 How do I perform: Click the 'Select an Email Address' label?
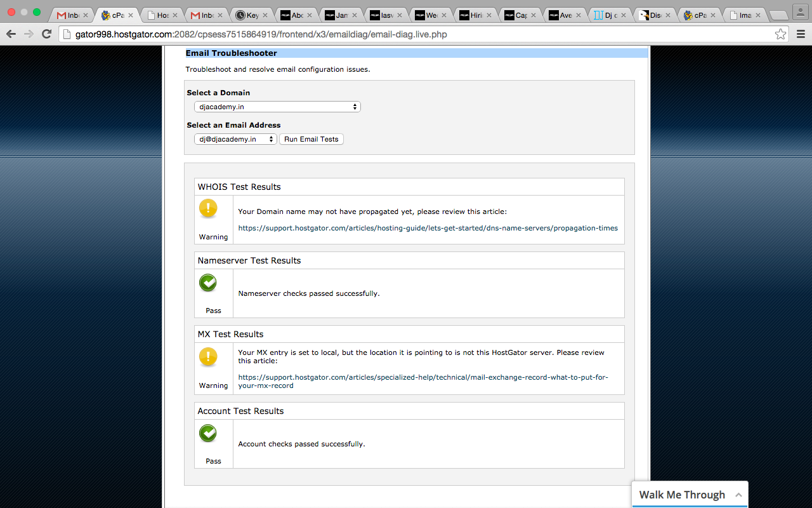coord(233,125)
